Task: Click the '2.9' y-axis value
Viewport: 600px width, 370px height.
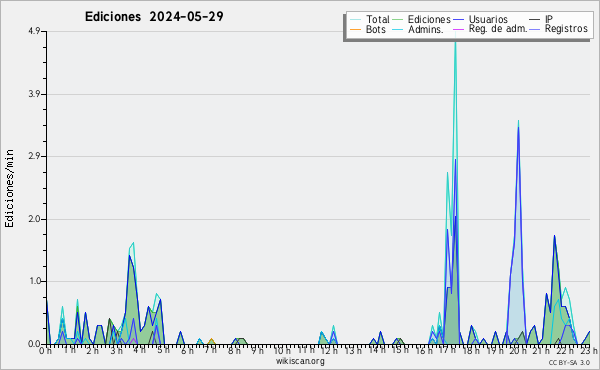Action: pyautogui.click(x=34, y=156)
